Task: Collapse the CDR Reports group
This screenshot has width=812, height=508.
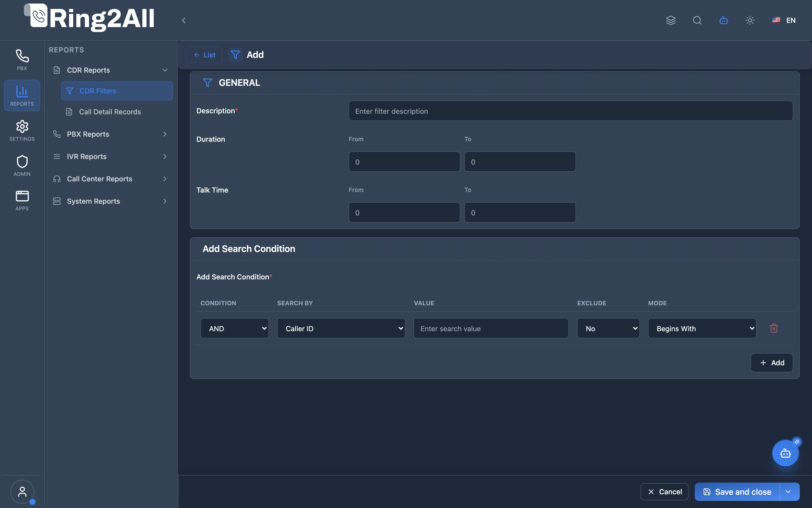Action: point(110,70)
